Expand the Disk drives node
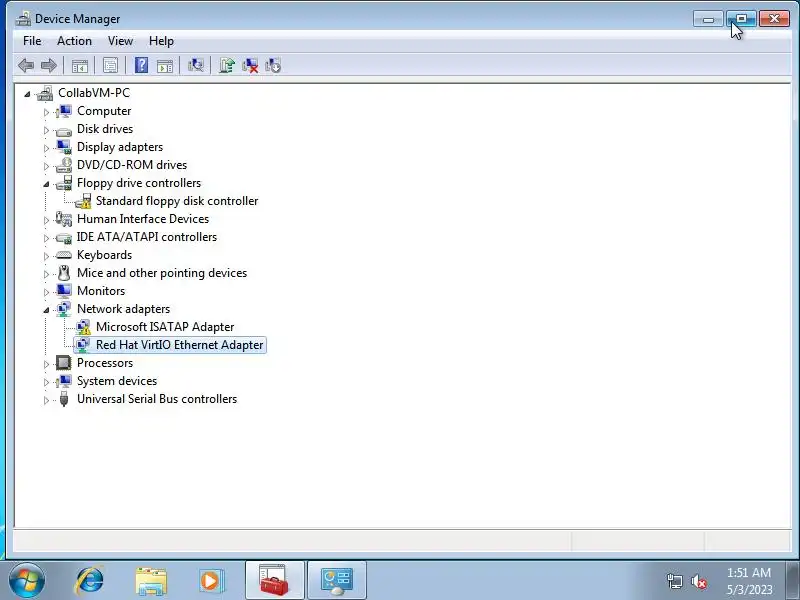 [46, 130]
